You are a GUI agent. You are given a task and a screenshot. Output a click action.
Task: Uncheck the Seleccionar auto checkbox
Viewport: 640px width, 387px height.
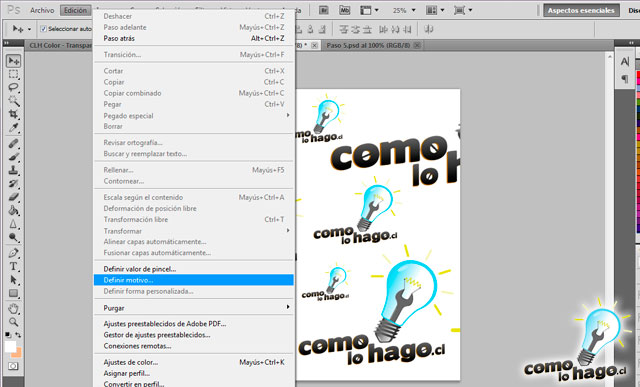pyautogui.click(x=44, y=29)
